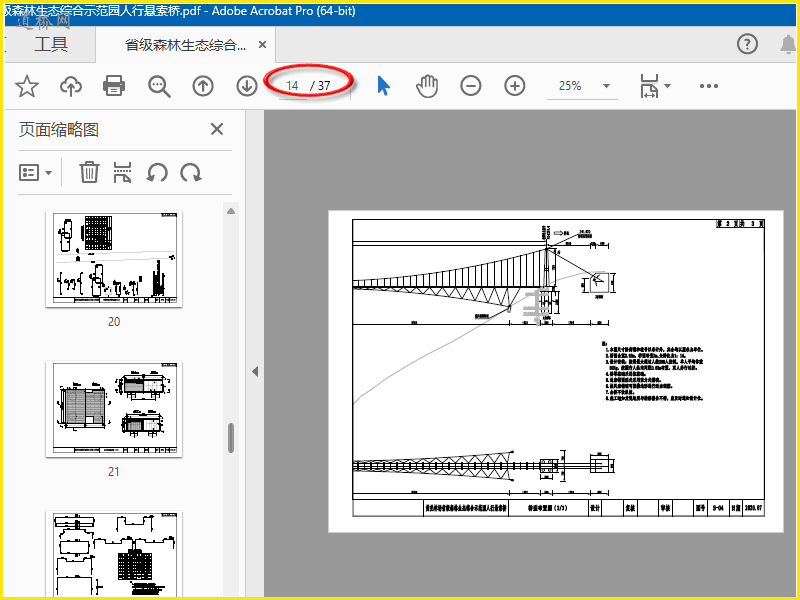Viewport: 800px width, 600px height.
Task: Activate the hand pan tool
Action: (x=427, y=86)
